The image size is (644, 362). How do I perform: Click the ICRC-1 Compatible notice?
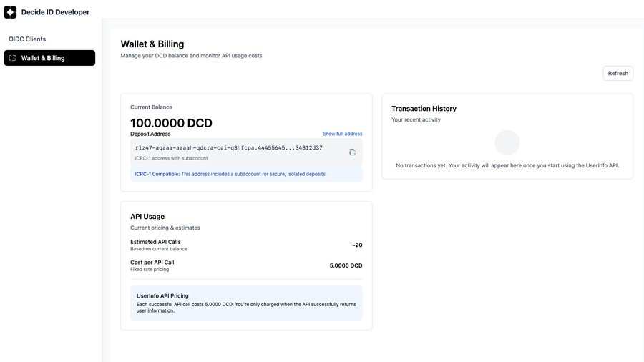pos(246,174)
